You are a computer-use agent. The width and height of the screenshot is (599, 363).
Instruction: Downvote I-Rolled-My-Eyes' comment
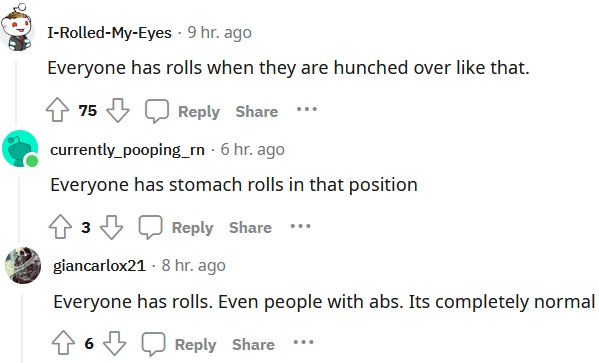tap(118, 110)
